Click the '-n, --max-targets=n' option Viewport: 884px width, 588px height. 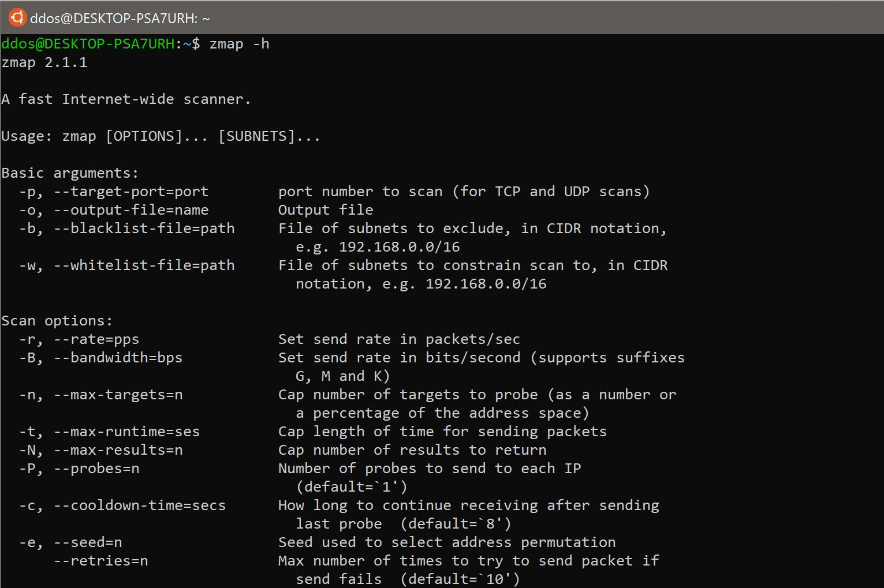click(100, 395)
